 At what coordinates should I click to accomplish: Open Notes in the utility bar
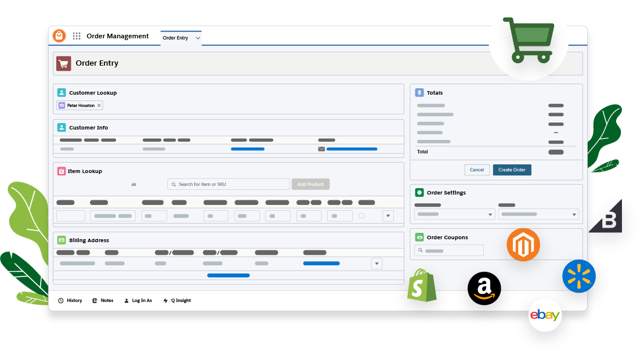[x=103, y=300]
